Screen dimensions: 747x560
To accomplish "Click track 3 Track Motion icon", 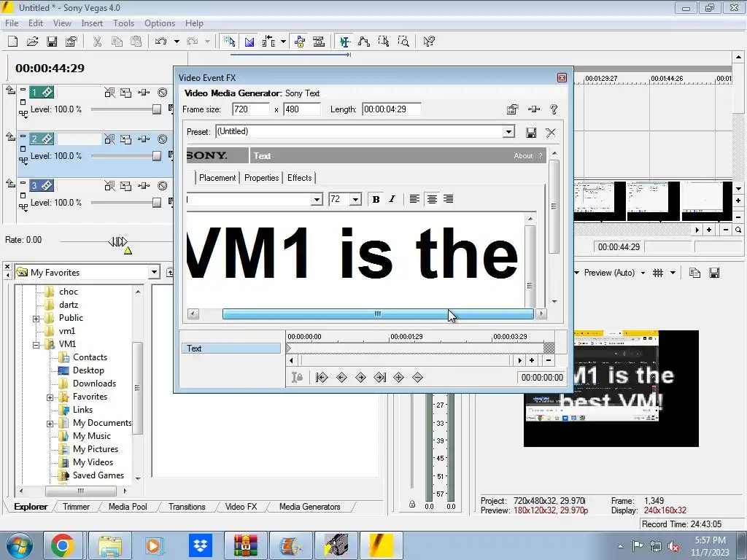I will pos(125,186).
